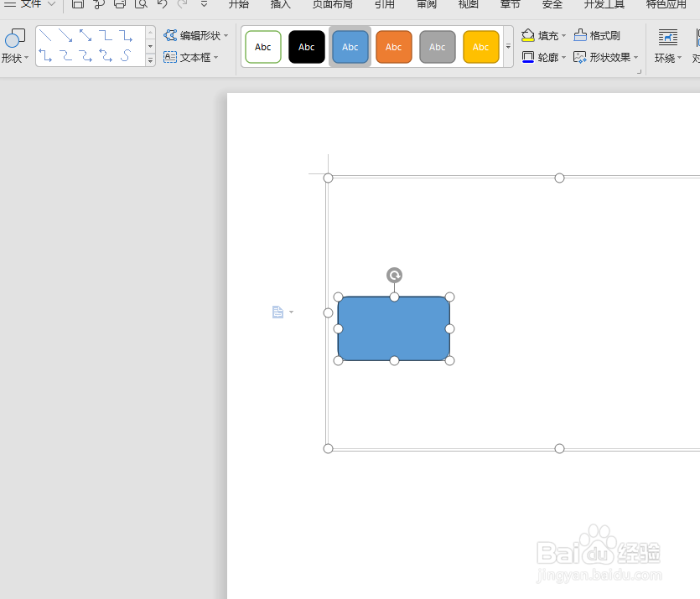Expand the shape style gallery more arrow
The image size is (700, 599).
pyautogui.click(x=508, y=46)
